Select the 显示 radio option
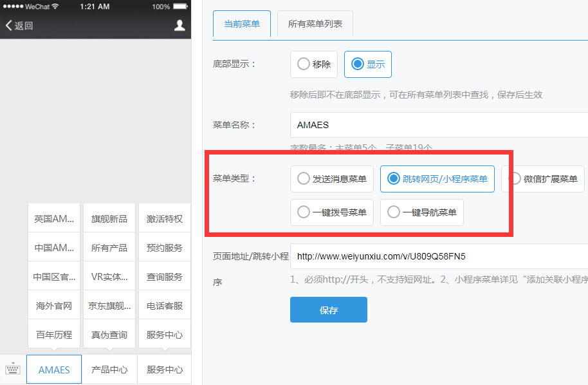Image resolution: width=588 pixels, height=385 pixels. 368,64
